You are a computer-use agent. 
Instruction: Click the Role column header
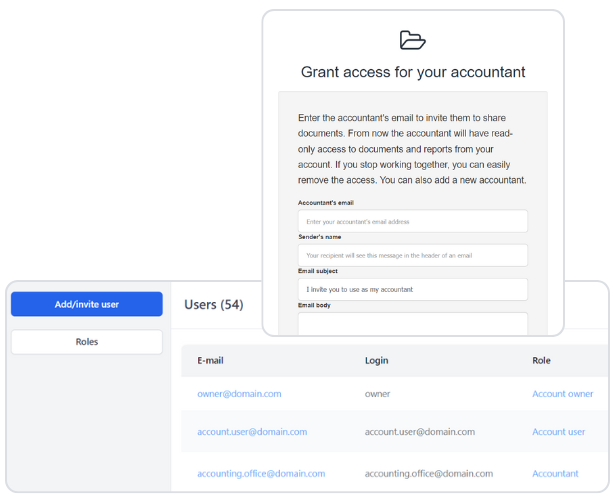pos(543,359)
